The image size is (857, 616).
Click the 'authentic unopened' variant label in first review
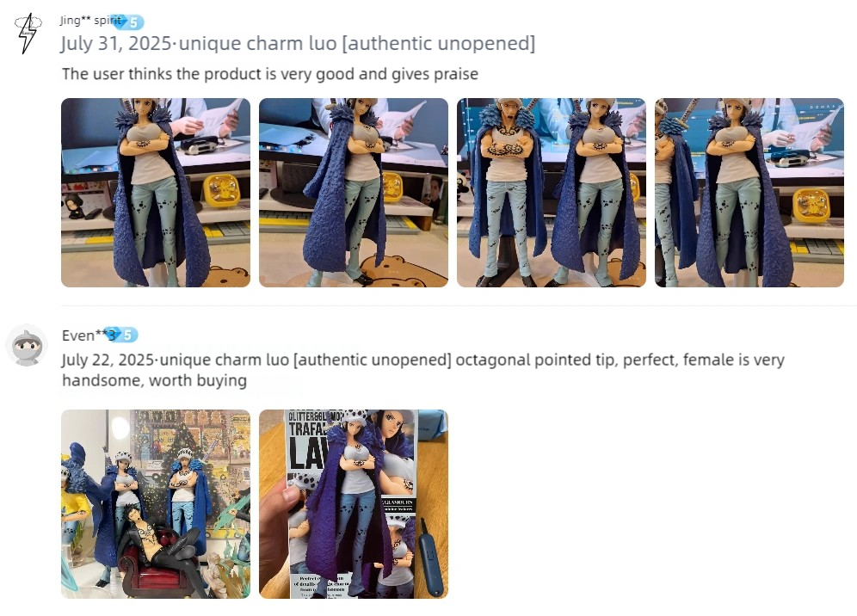pyautogui.click(x=439, y=43)
